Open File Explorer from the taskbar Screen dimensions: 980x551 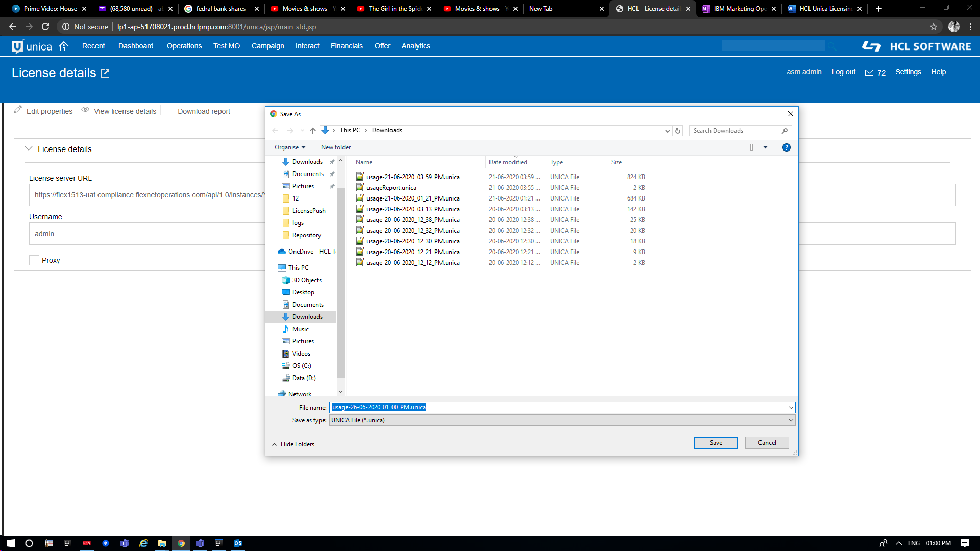[162, 543]
